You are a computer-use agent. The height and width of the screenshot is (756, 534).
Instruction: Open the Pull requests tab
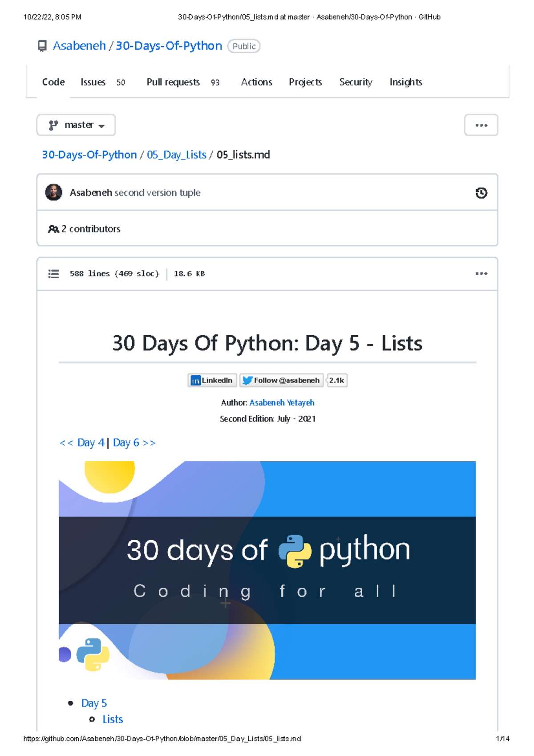coord(173,82)
